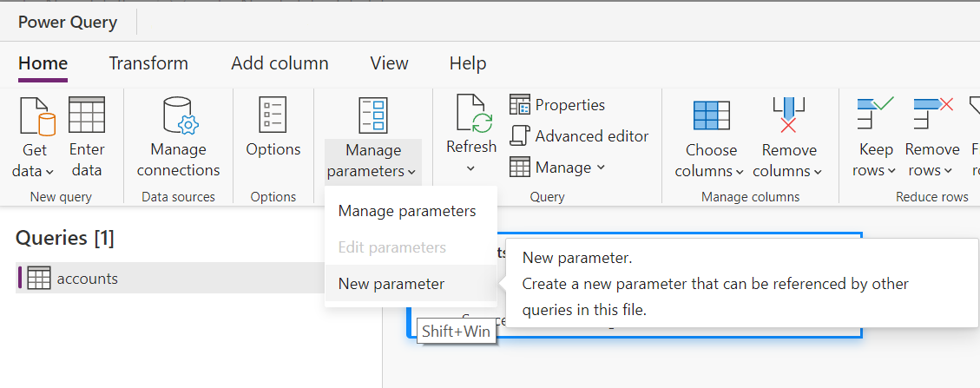Switch to the Transform tab

point(148,63)
